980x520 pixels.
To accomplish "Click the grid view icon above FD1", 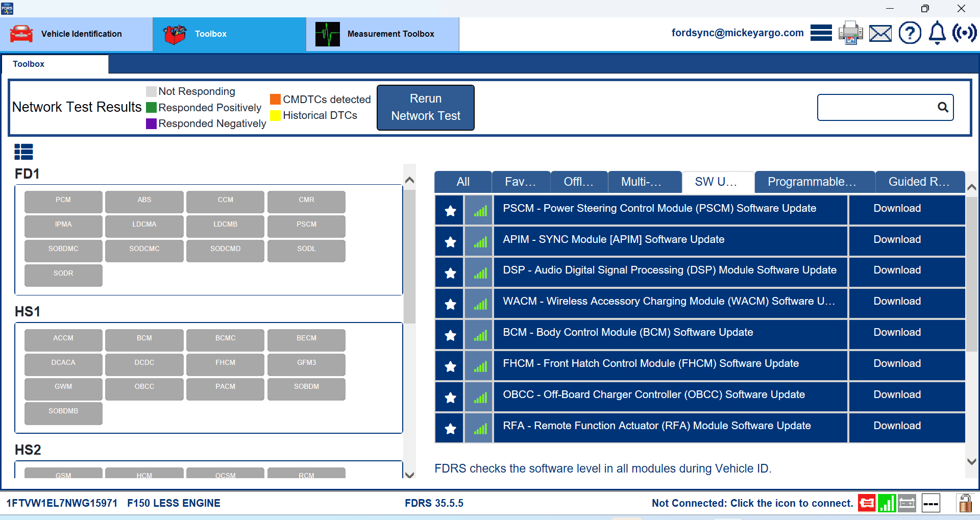I will click(x=23, y=152).
